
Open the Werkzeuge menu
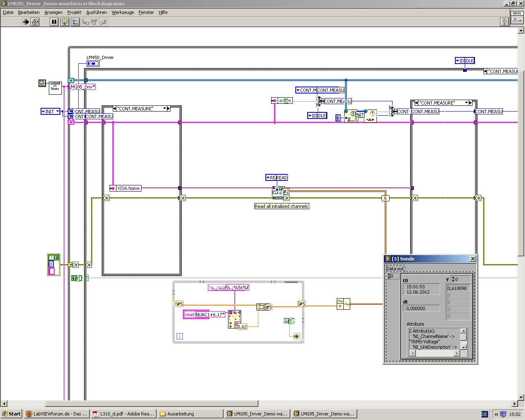click(x=123, y=12)
